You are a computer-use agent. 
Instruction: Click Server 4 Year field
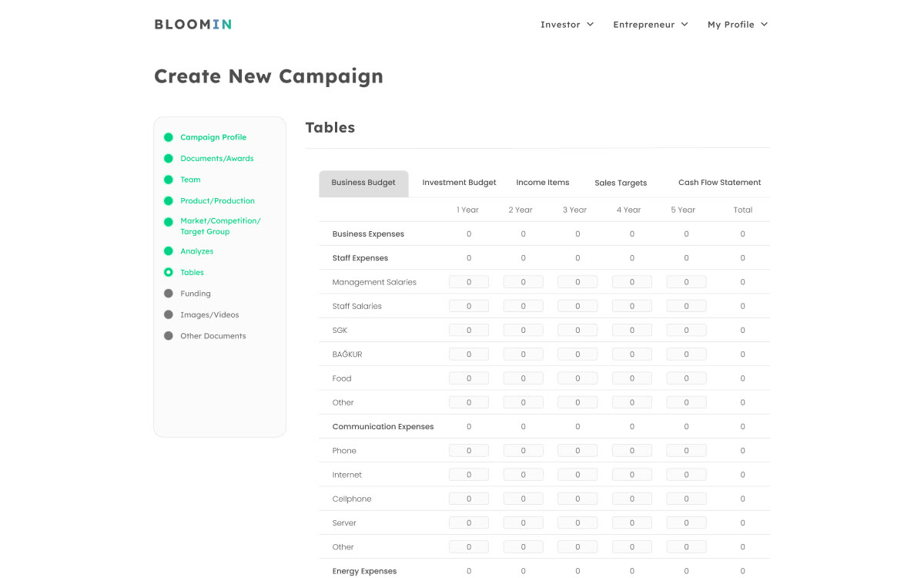(632, 523)
